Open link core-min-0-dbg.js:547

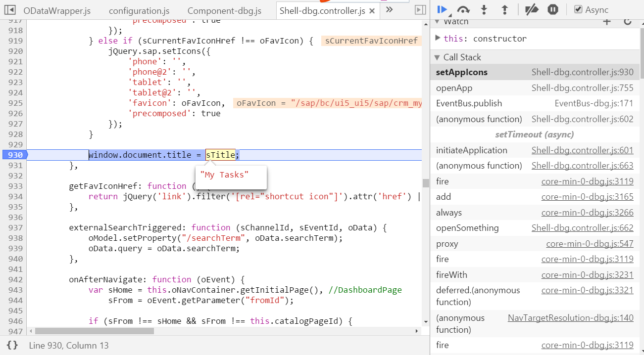pos(590,244)
